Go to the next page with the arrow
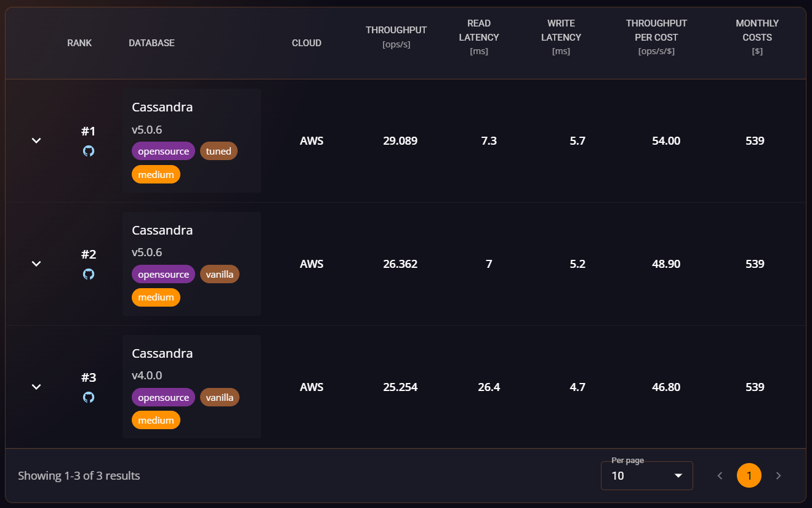This screenshot has height=508, width=812. pyautogui.click(x=778, y=475)
